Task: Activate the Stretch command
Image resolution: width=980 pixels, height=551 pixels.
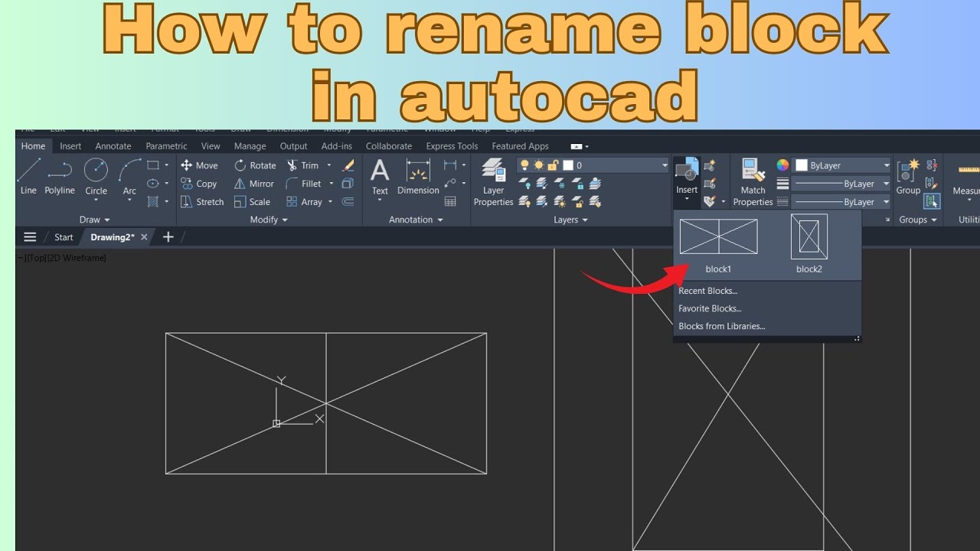Action: tap(202, 202)
